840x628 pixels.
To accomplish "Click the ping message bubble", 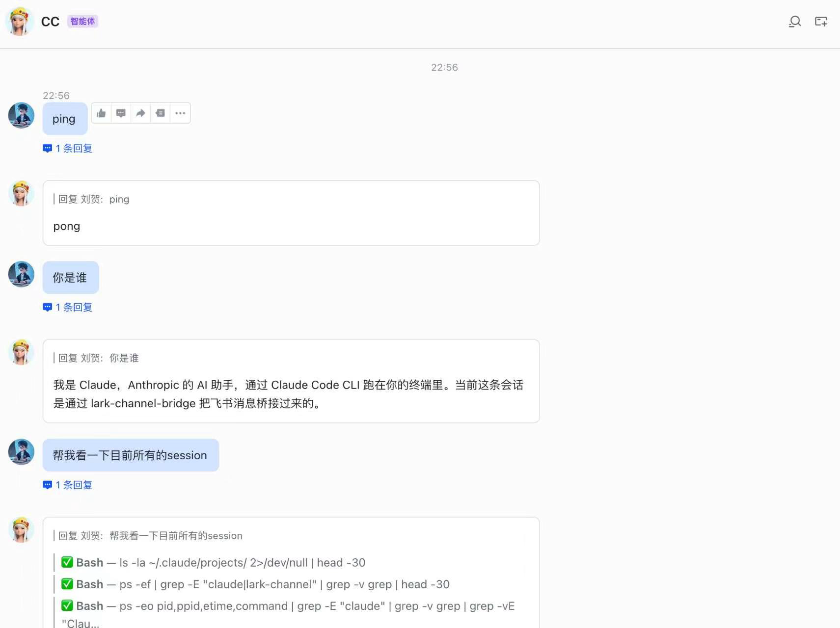I will pos(65,119).
